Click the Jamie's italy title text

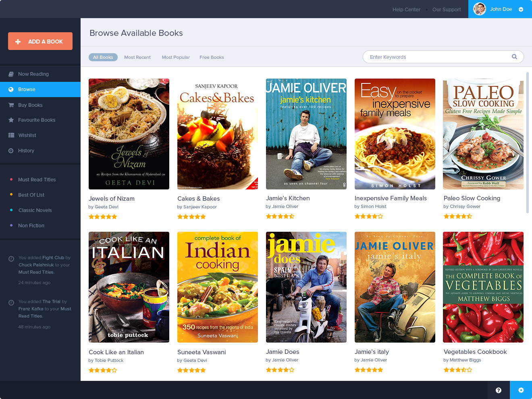(372, 352)
